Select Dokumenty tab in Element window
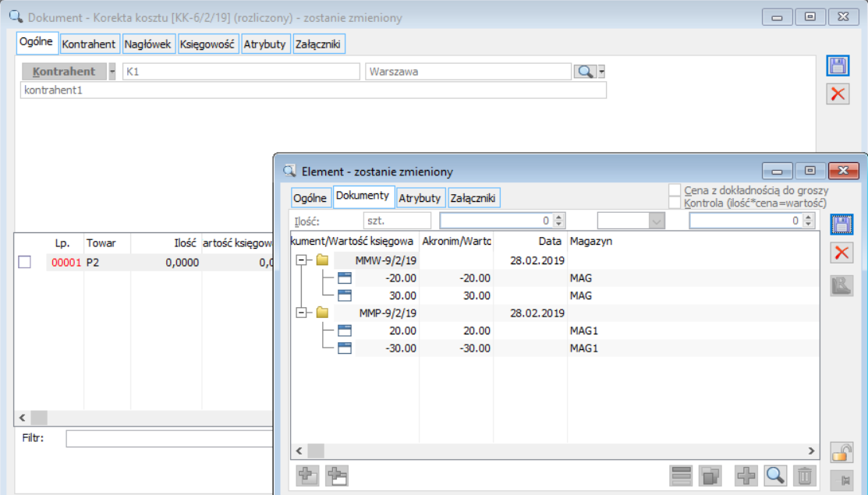Image resolution: width=868 pixels, height=495 pixels. click(363, 196)
